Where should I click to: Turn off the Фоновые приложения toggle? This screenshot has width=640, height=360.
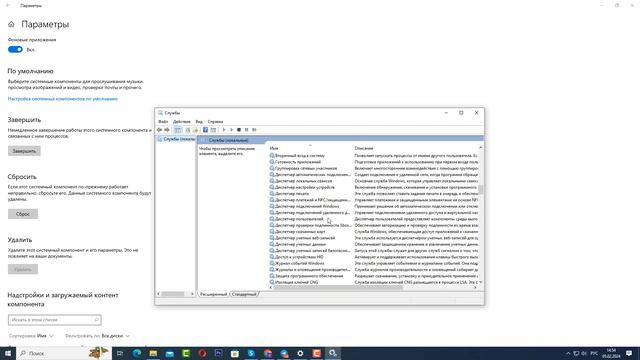coord(15,49)
